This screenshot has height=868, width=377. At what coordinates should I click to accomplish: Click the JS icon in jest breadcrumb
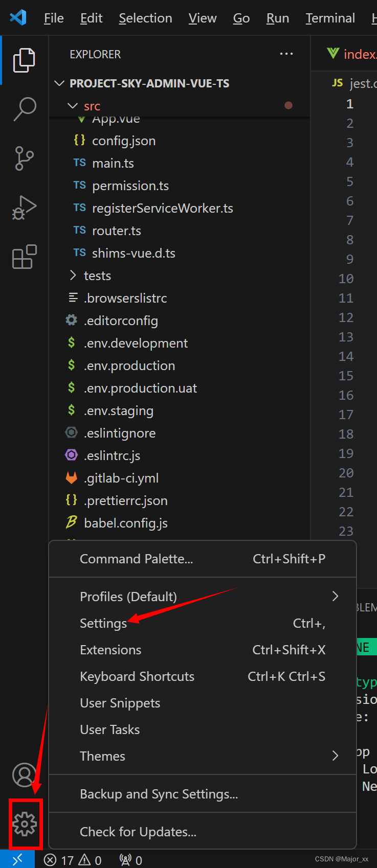coord(337,83)
